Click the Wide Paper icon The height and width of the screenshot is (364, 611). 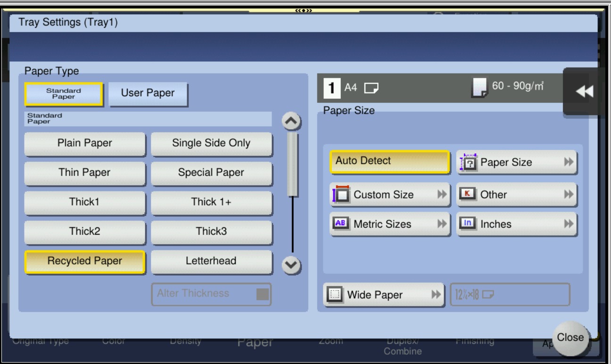point(334,295)
